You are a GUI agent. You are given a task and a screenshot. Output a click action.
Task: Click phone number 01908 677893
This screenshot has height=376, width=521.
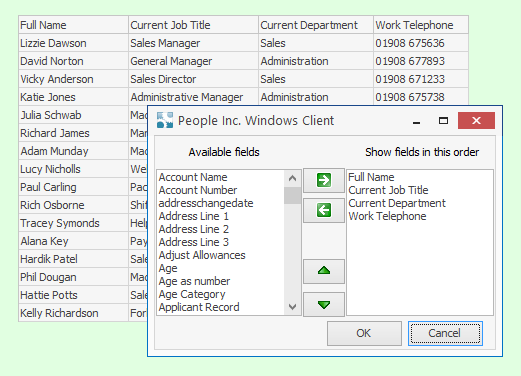(421, 61)
